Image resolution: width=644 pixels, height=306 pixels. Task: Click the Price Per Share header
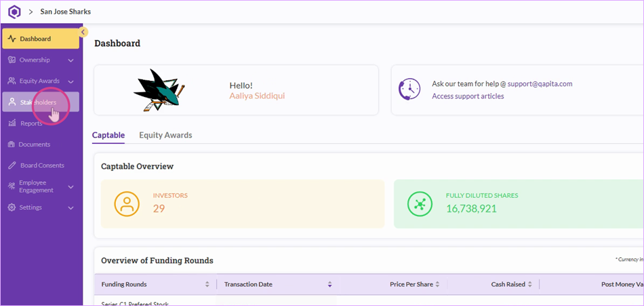411,284
